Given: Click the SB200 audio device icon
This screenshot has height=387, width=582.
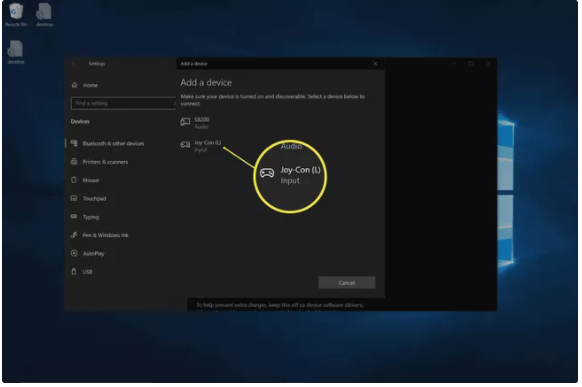Looking at the screenshot, I should [x=185, y=122].
